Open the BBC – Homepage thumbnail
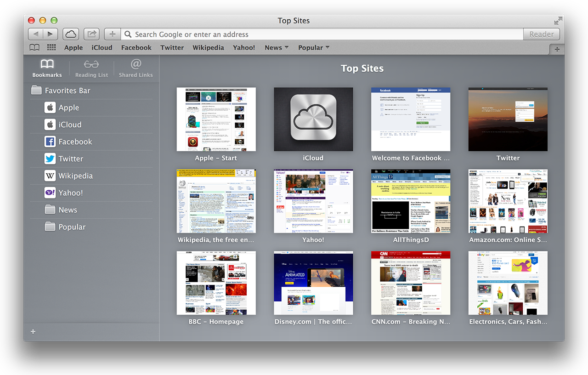 click(x=216, y=283)
